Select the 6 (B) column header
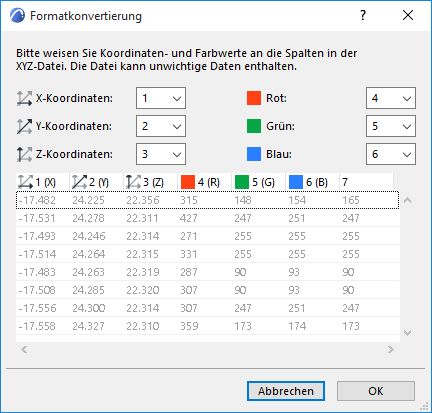 click(x=313, y=182)
